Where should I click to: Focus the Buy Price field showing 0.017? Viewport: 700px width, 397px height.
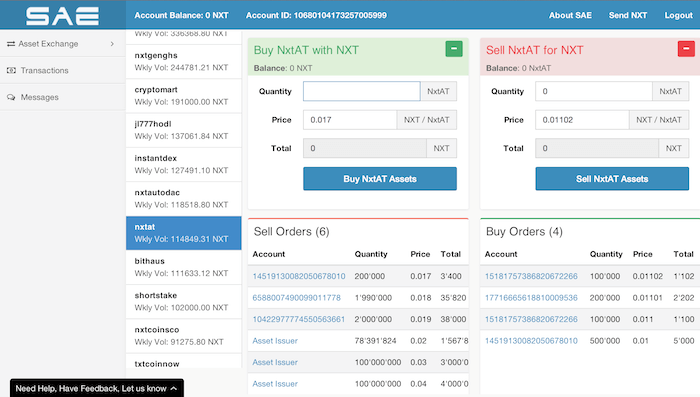click(x=350, y=120)
